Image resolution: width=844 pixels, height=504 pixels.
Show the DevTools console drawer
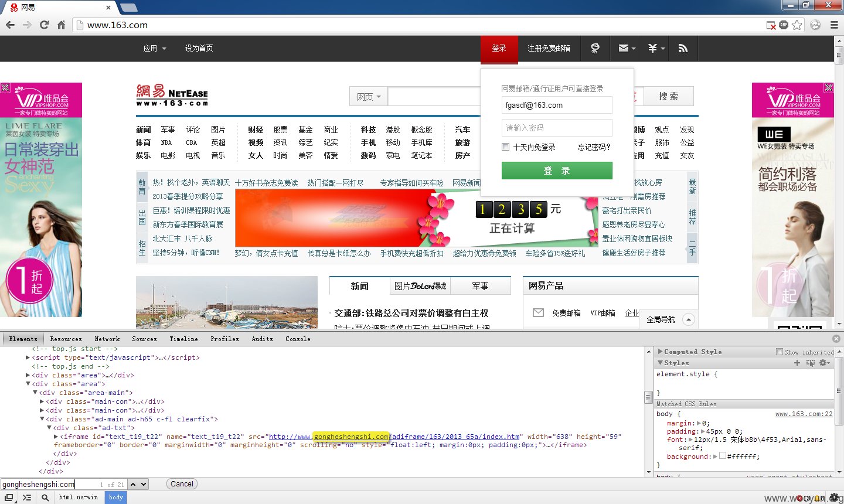click(x=27, y=498)
